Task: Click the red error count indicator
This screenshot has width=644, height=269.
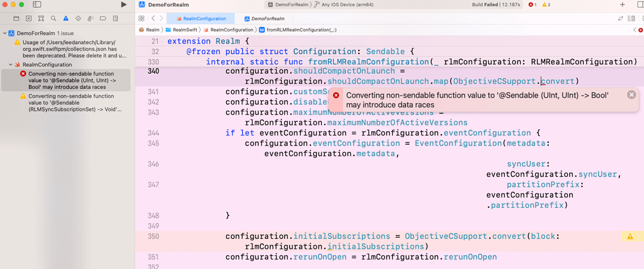Action: pos(532,4)
